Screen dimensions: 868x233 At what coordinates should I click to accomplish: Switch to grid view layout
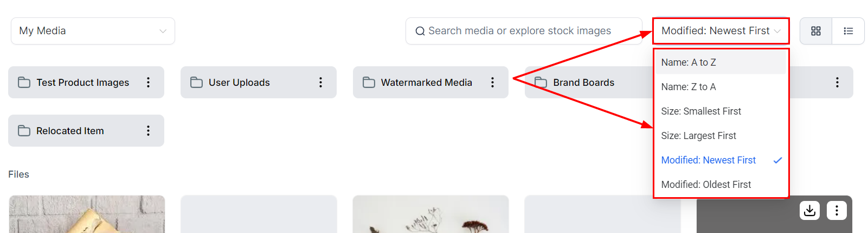[816, 31]
